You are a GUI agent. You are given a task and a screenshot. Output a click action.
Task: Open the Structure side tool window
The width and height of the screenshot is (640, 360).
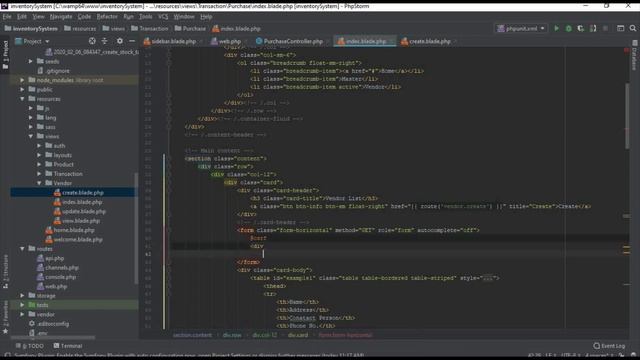5,271
